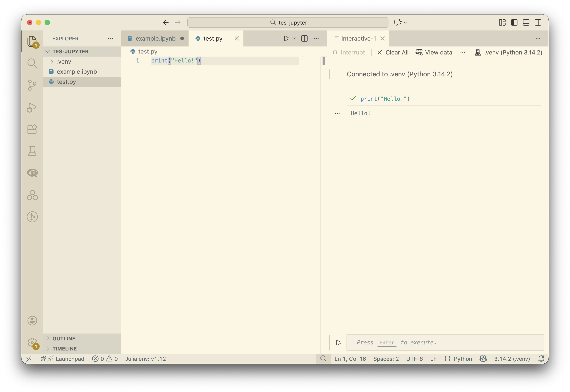Image resolution: width=570 pixels, height=392 pixels.
Task: Split the editor to the right
Action: pos(304,38)
